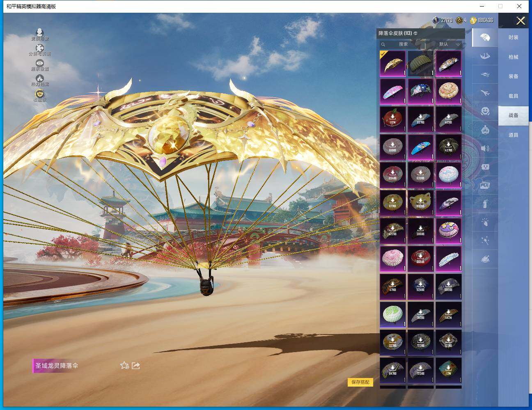This screenshot has height=410, width=532.
Task: Select the clicking hand category icon
Action: coord(485,222)
